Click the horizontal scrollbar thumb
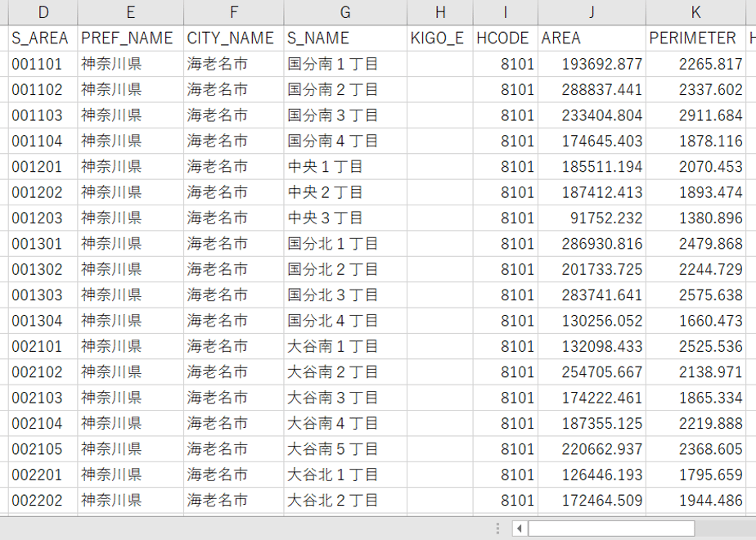The width and height of the screenshot is (756, 540). [611, 529]
